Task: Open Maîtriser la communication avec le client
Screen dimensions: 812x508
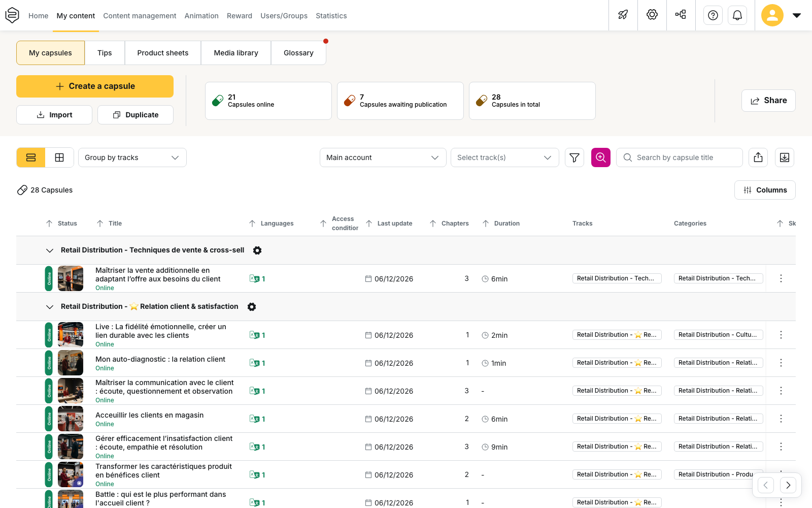Action: [164, 387]
